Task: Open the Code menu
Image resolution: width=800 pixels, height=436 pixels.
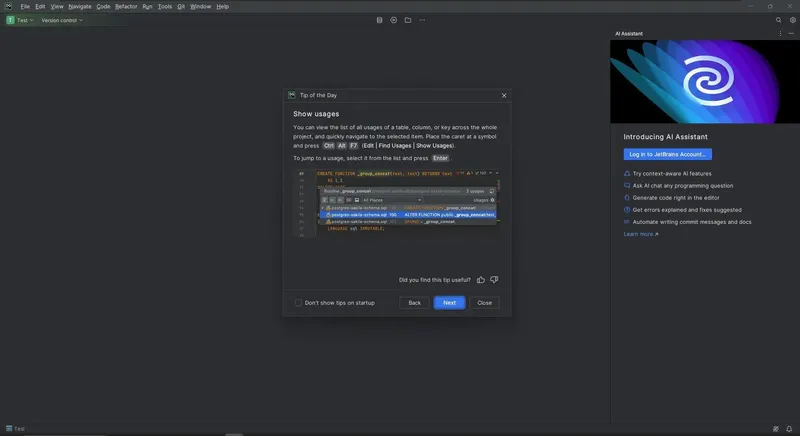Action: pos(103,7)
